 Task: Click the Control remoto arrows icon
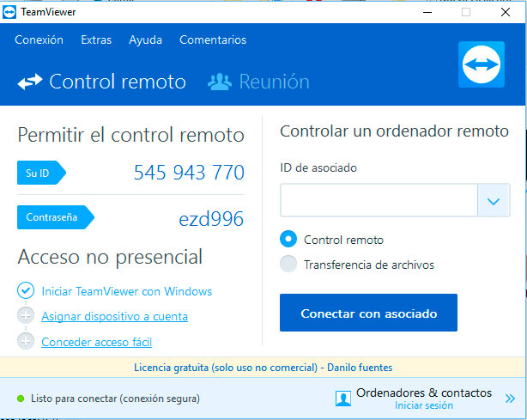(x=30, y=82)
